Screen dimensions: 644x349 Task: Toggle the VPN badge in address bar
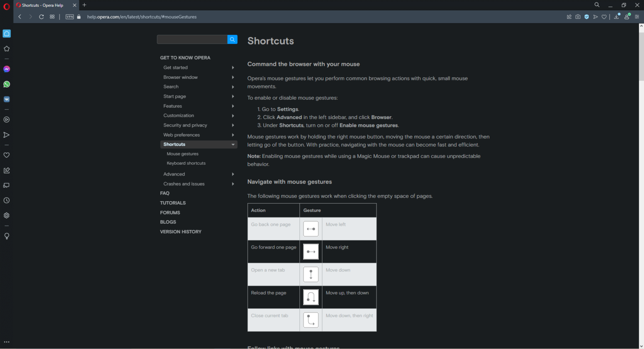(x=70, y=17)
